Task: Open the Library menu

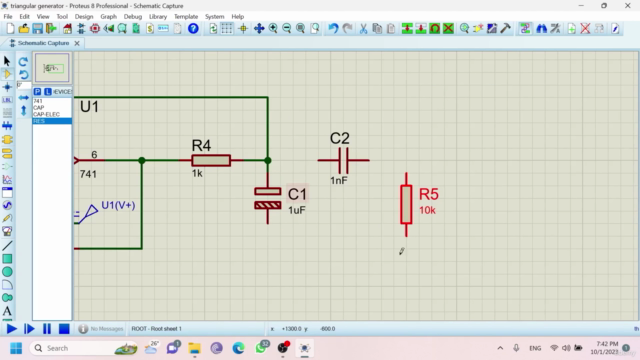Action: [x=158, y=17]
